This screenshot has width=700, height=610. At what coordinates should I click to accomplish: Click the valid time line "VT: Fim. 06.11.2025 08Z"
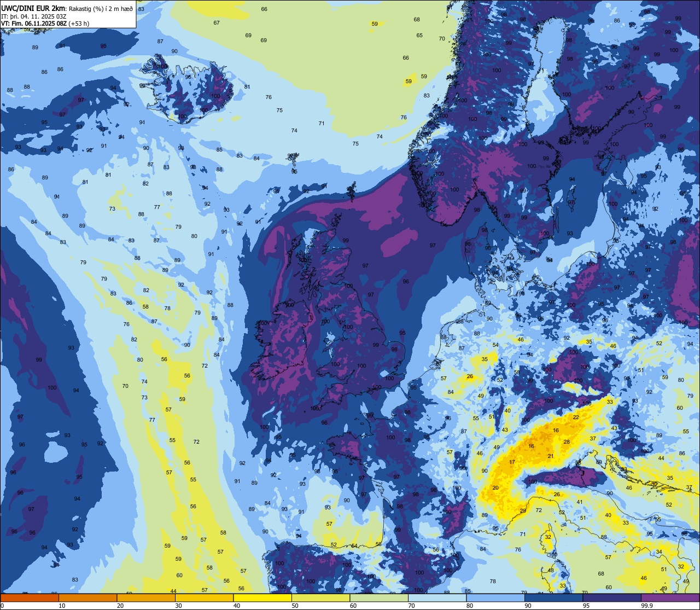coord(34,24)
